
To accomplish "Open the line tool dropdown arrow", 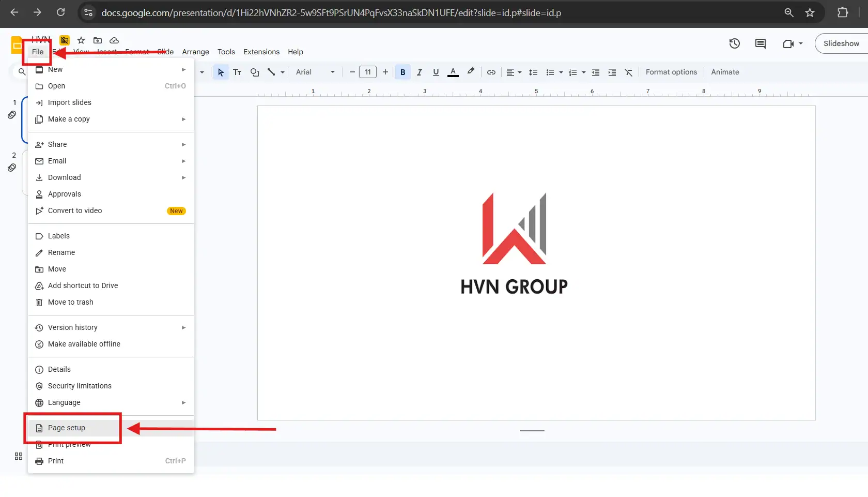I will coord(283,72).
